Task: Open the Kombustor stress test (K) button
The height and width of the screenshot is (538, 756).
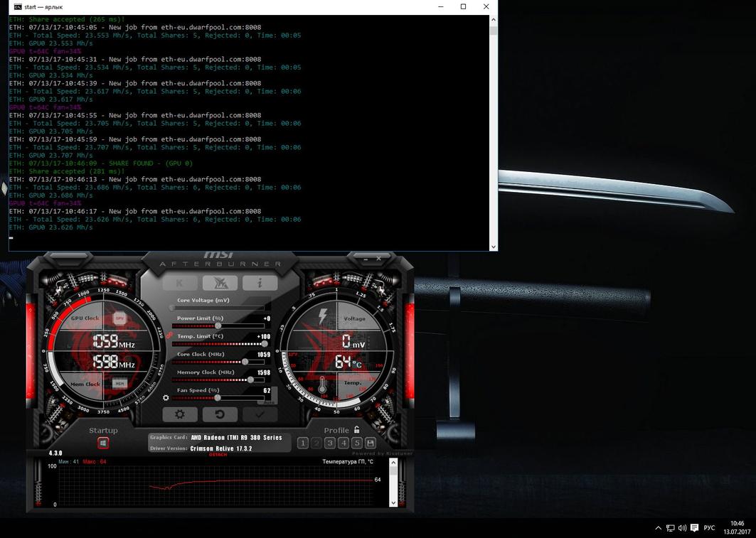Action: [x=180, y=283]
